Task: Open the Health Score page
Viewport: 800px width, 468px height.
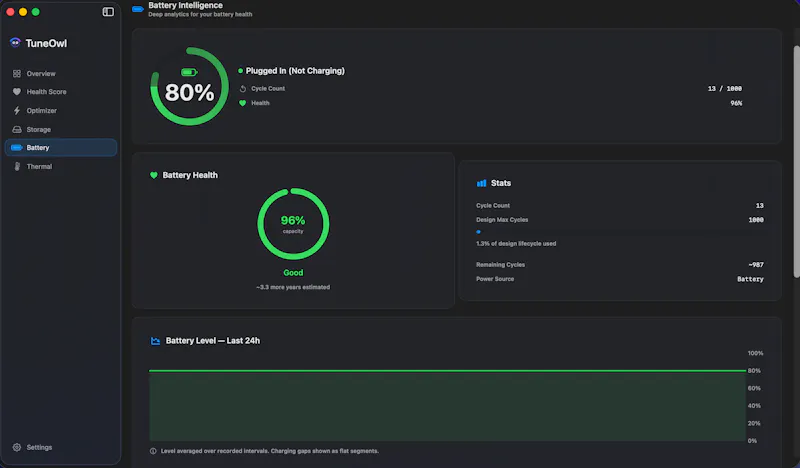Action: pos(61,92)
